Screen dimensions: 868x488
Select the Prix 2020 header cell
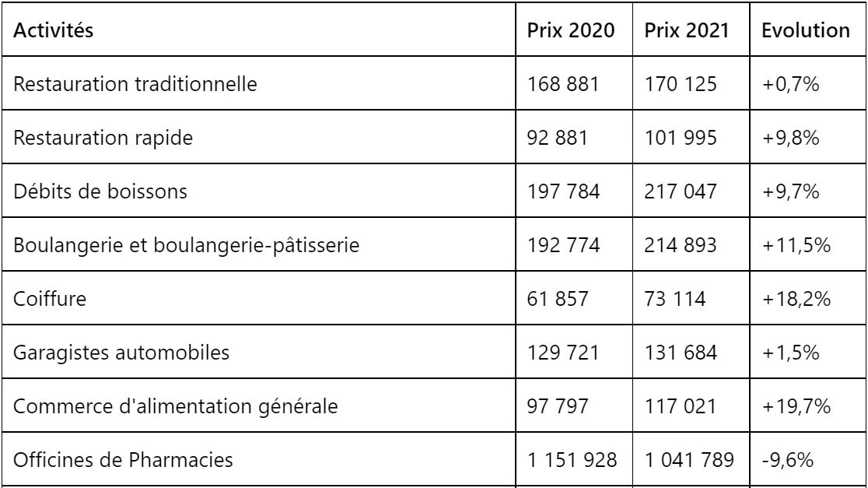(574, 30)
